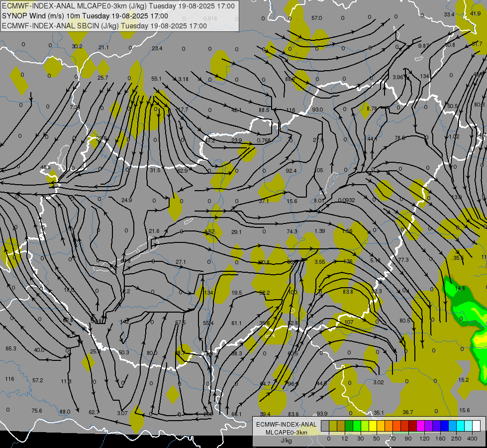This screenshot has height=448, width=487.
Task: Click the dark red legend swatch
Action: (x=412, y=426)
